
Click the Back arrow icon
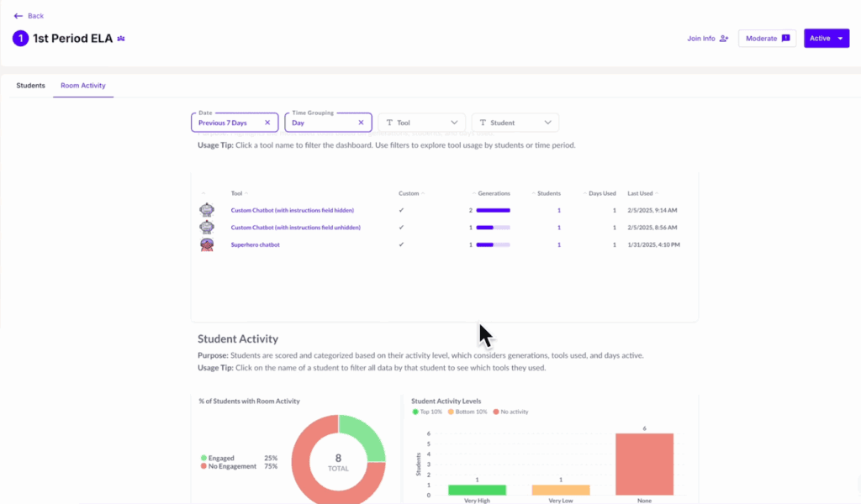18,16
